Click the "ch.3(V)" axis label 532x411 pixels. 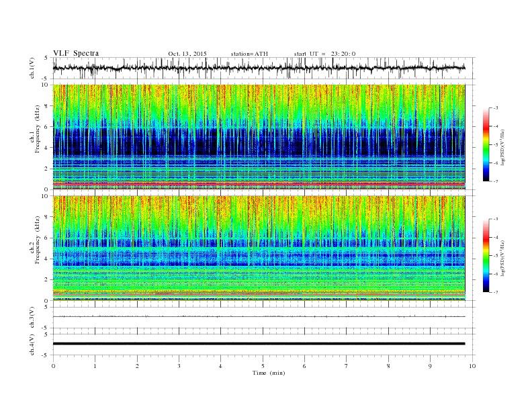32,318
